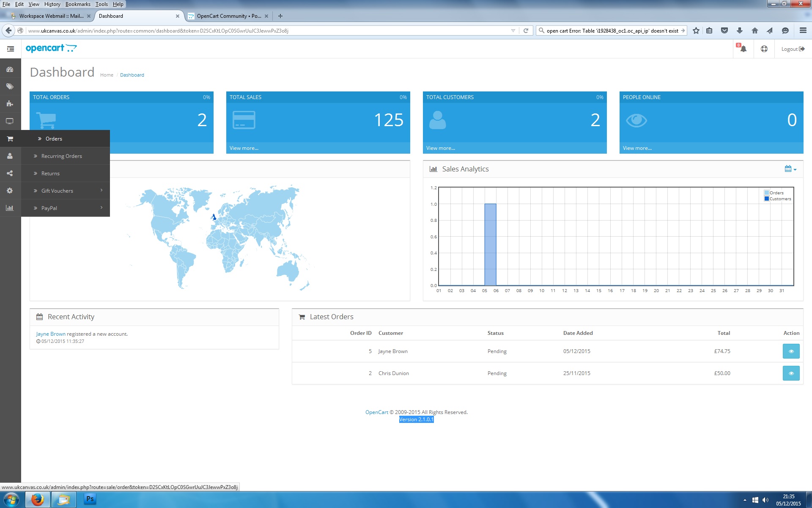Reload the current page
This screenshot has height=508, width=812.
(x=526, y=30)
